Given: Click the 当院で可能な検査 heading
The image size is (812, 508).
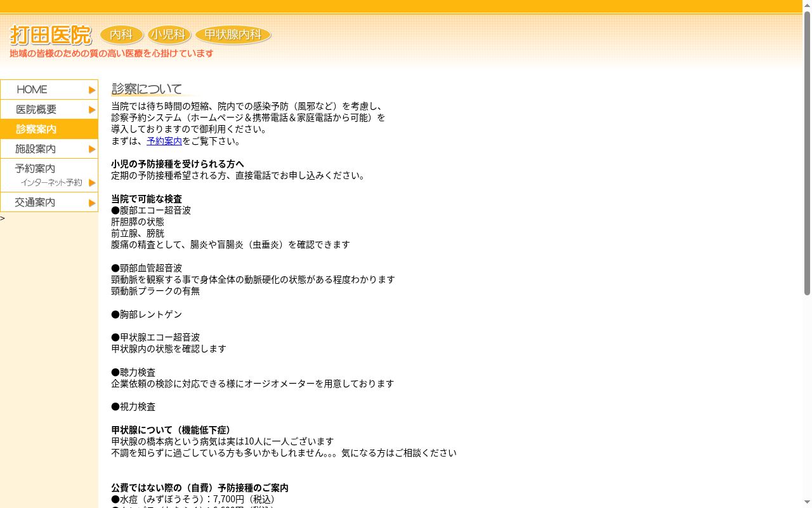Looking at the screenshot, I should (x=147, y=199).
